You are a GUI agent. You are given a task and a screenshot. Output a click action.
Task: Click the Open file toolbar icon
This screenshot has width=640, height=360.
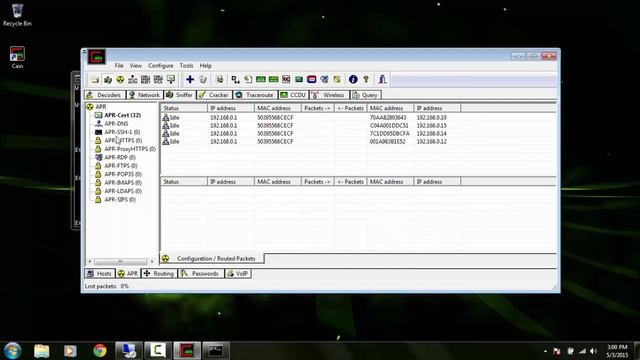point(95,80)
